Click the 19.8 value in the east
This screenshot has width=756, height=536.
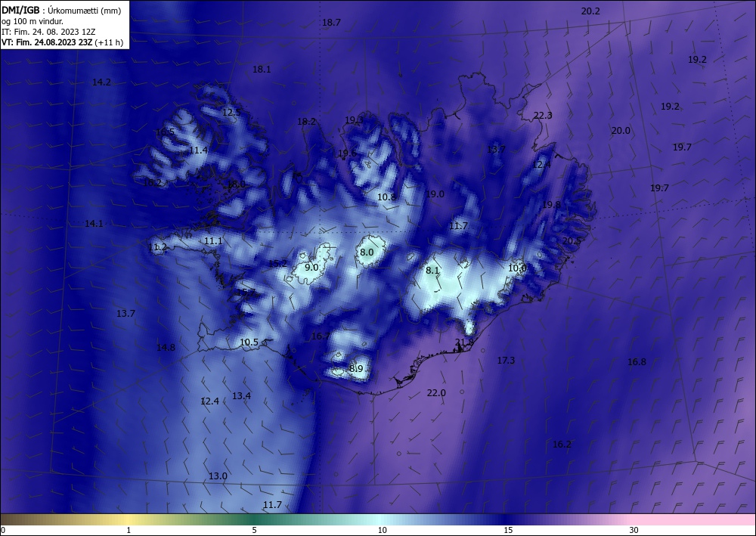click(551, 204)
